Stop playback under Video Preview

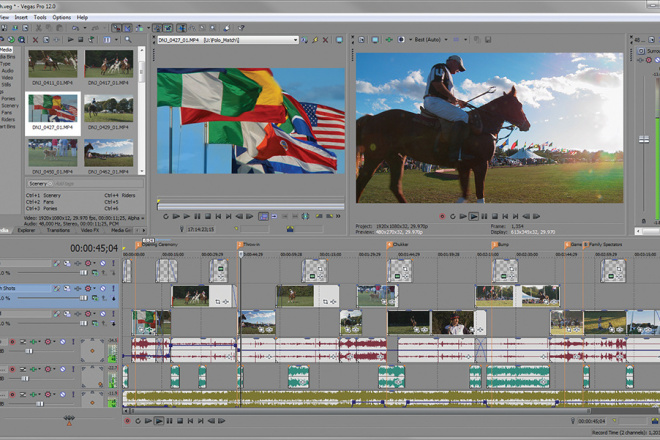click(495, 216)
